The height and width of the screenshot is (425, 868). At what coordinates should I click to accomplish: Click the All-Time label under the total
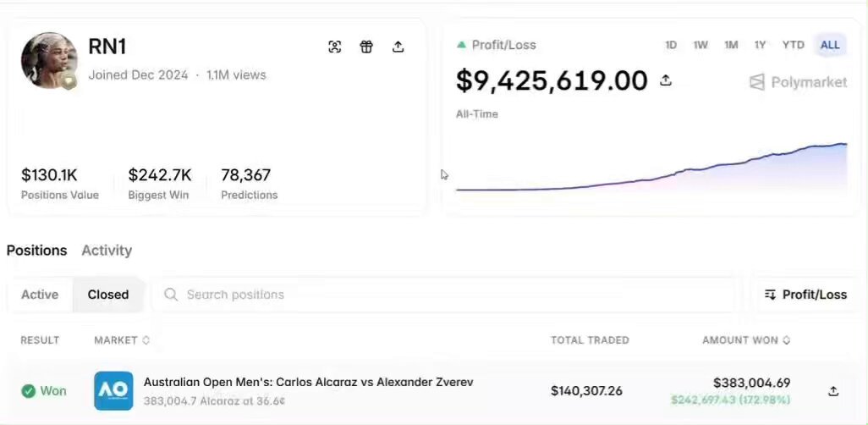click(x=477, y=114)
